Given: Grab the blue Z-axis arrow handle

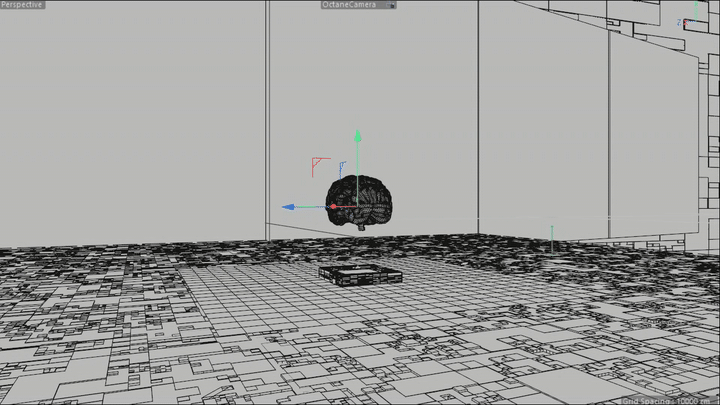Looking at the screenshot, I should click(288, 207).
